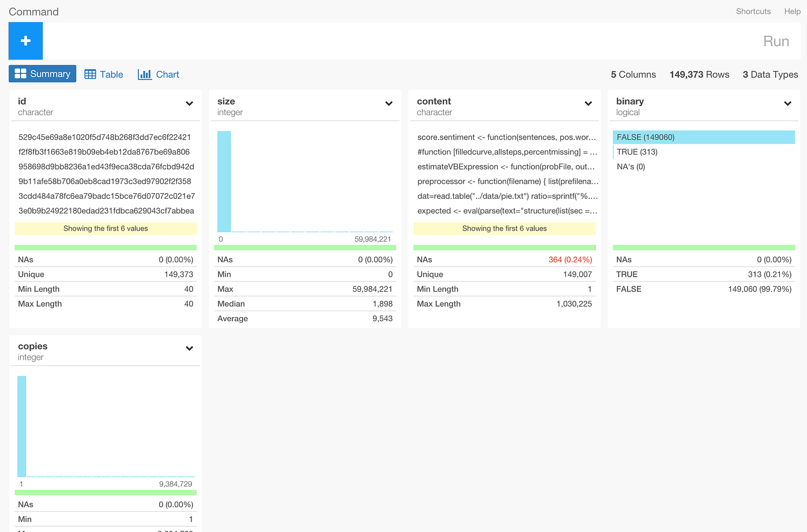Select the FALSE (149060) bar in binary column
Screen dimensions: 807x532
point(703,137)
